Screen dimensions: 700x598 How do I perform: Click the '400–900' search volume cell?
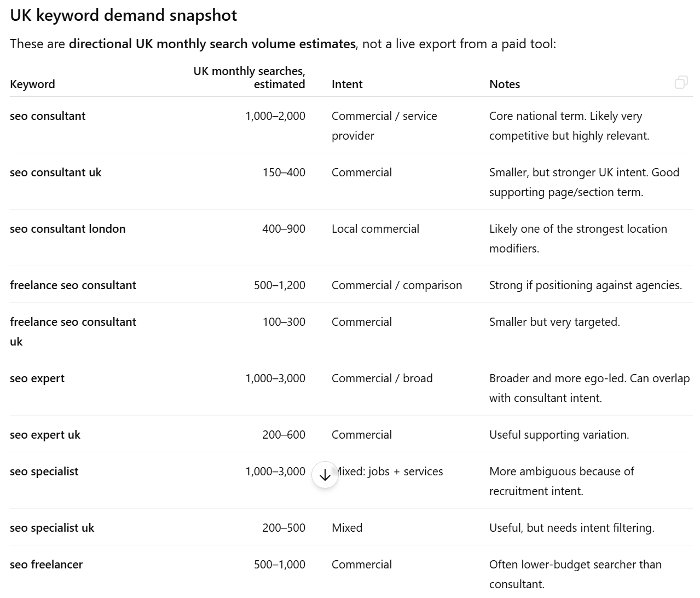point(284,229)
